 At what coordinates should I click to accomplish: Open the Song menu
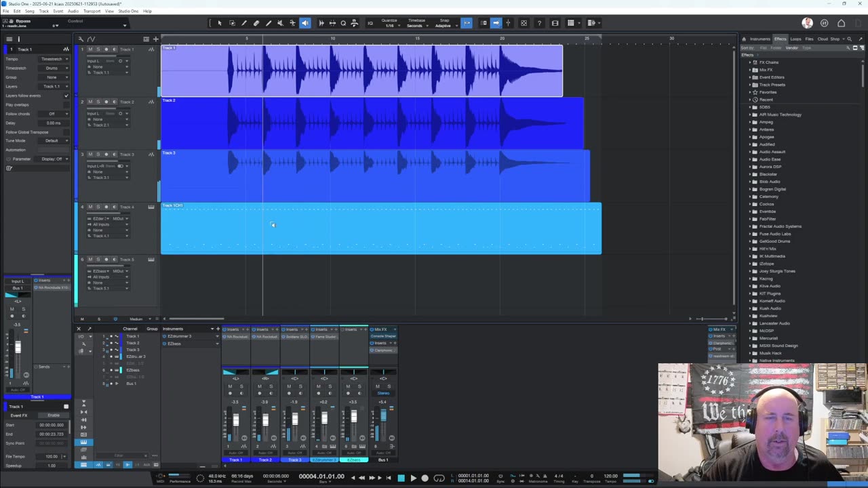click(x=29, y=11)
